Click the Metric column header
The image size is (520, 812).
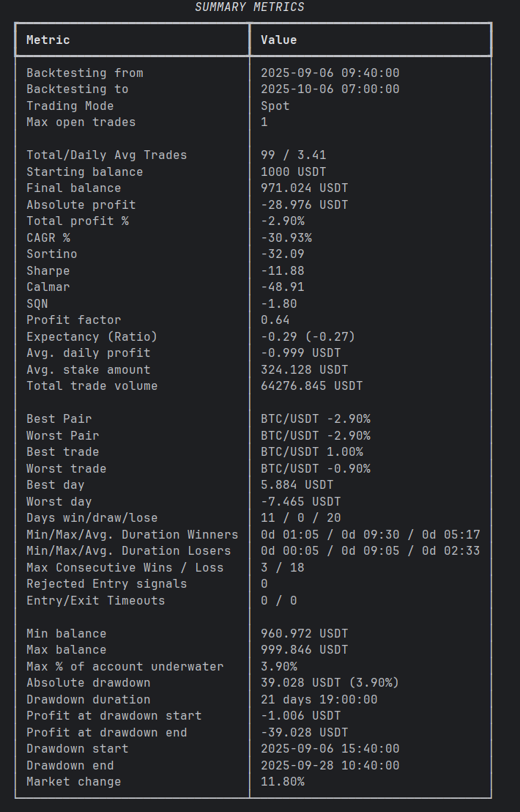pos(48,40)
